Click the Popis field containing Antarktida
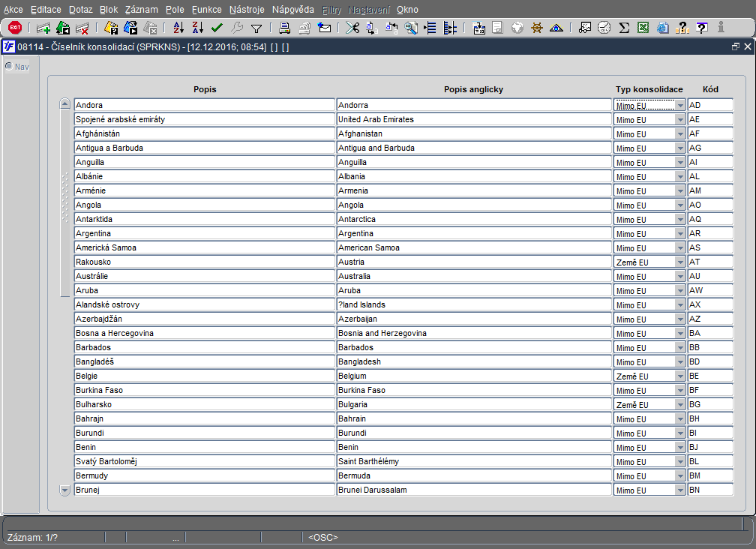 [x=205, y=219]
